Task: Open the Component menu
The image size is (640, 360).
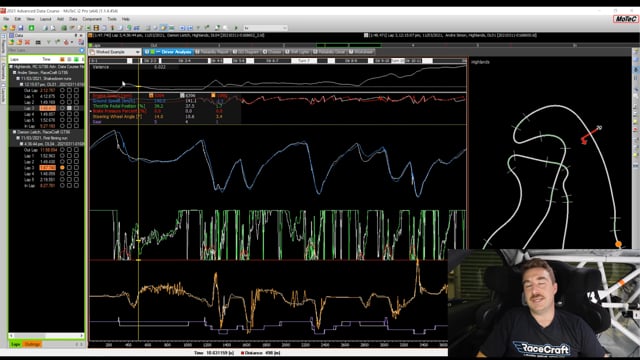Action: pyautogui.click(x=92, y=19)
